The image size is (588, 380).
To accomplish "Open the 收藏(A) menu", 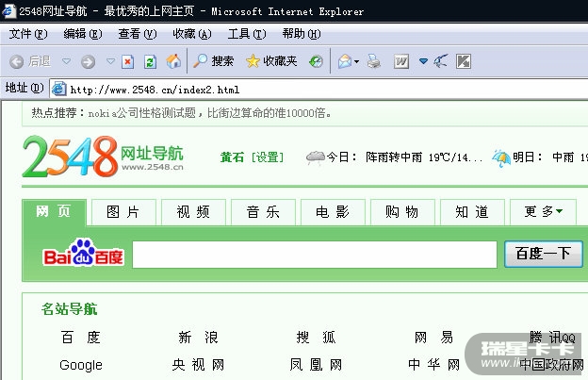I will 192,34.
